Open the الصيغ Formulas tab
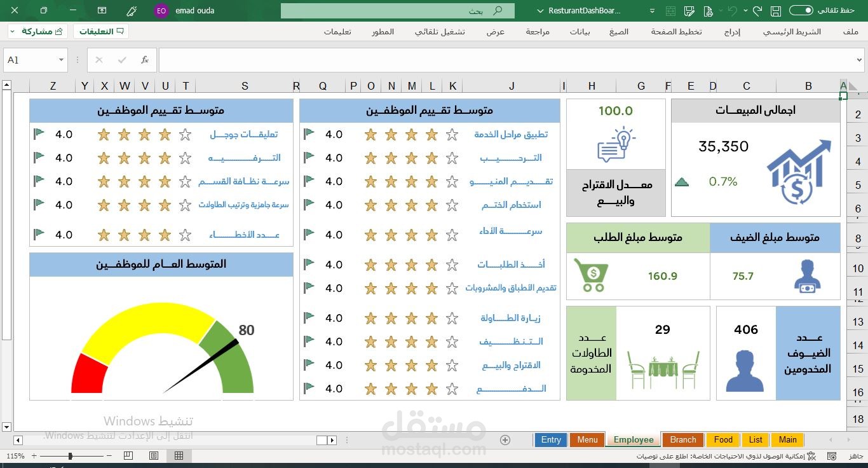868x468 pixels. coord(619,32)
